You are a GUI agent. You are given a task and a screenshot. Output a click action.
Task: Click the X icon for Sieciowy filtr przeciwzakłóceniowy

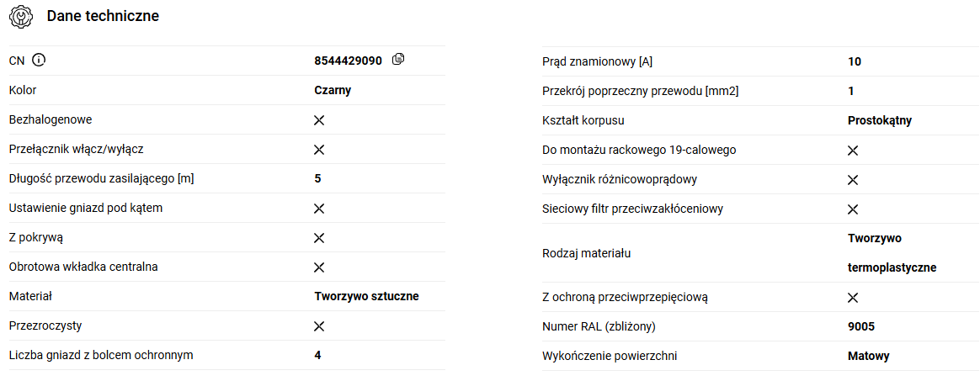tap(853, 209)
